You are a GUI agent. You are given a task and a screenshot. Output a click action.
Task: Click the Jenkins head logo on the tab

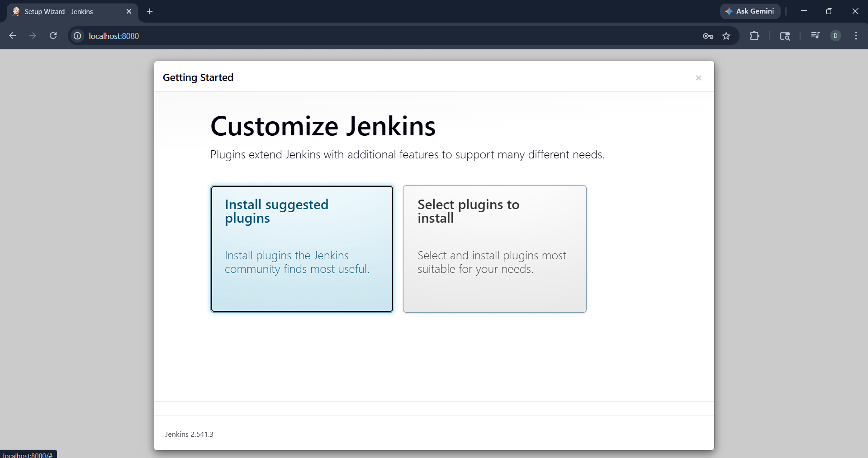16,11
